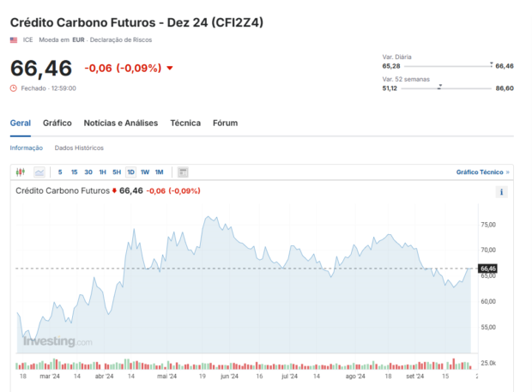Select the 30-minute interval
Screen dimensions: 532x392
pos(88,172)
